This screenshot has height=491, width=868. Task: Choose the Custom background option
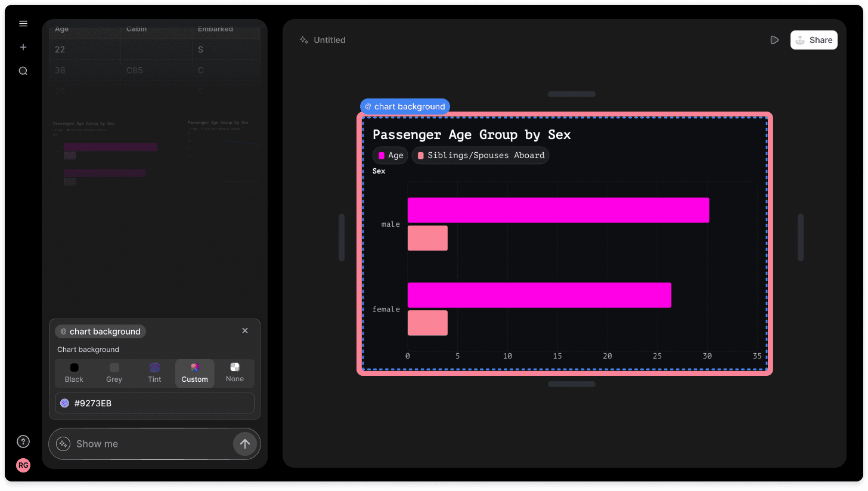tap(195, 373)
